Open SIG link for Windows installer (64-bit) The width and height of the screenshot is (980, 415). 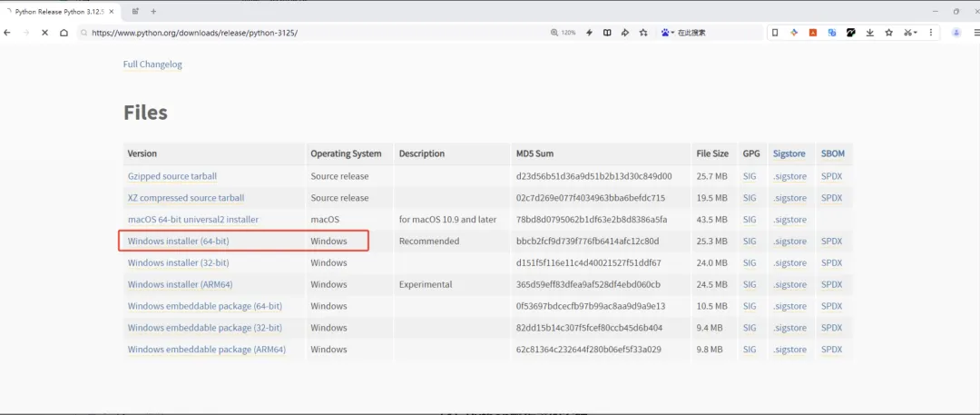tap(750, 241)
